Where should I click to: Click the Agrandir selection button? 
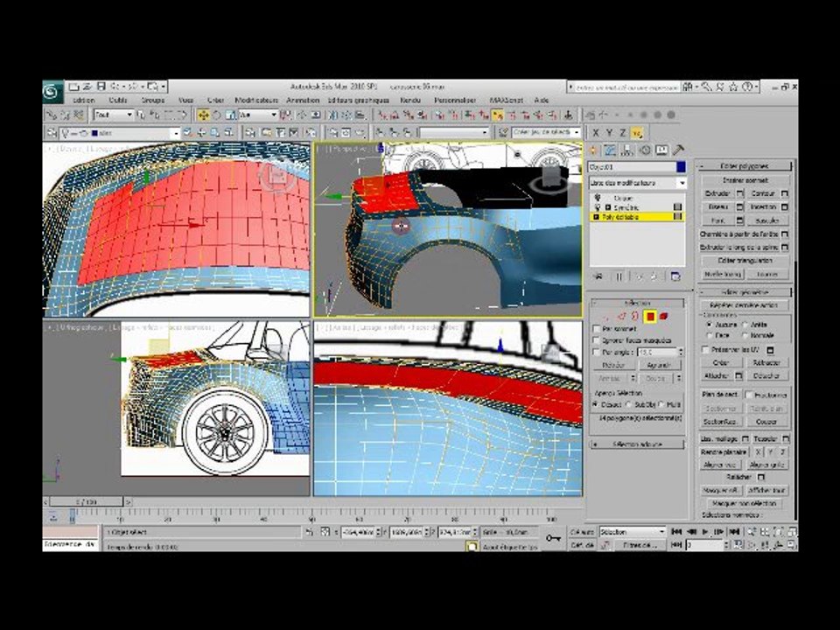point(660,366)
